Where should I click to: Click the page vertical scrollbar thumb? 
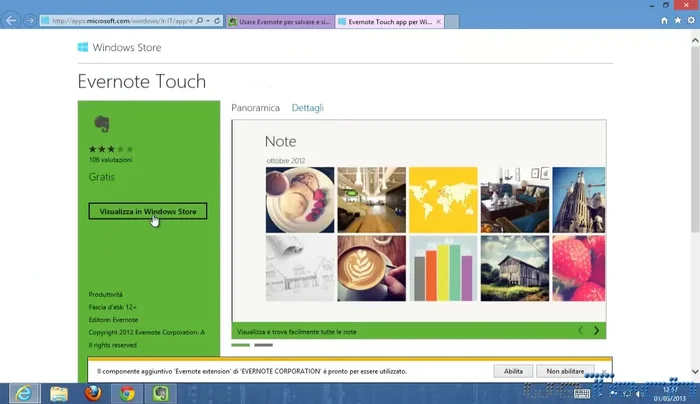pyautogui.click(x=695, y=138)
